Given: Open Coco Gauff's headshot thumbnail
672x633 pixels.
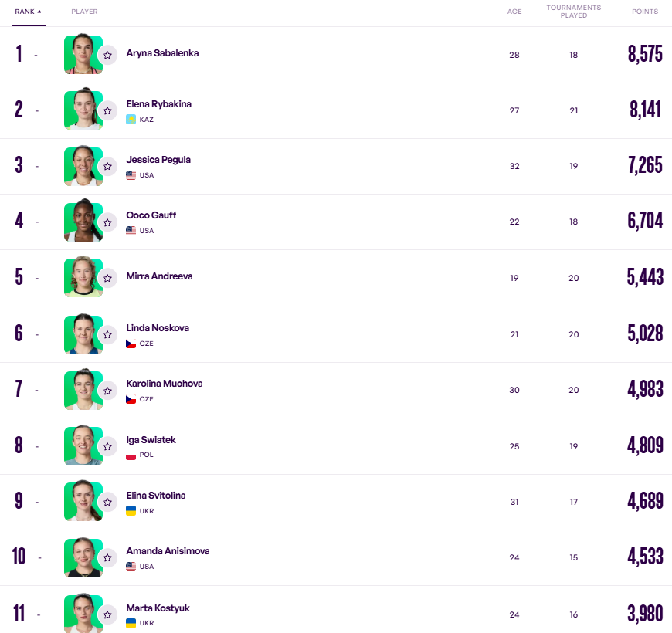Looking at the screenshot, I should click(x=83, y=221).
